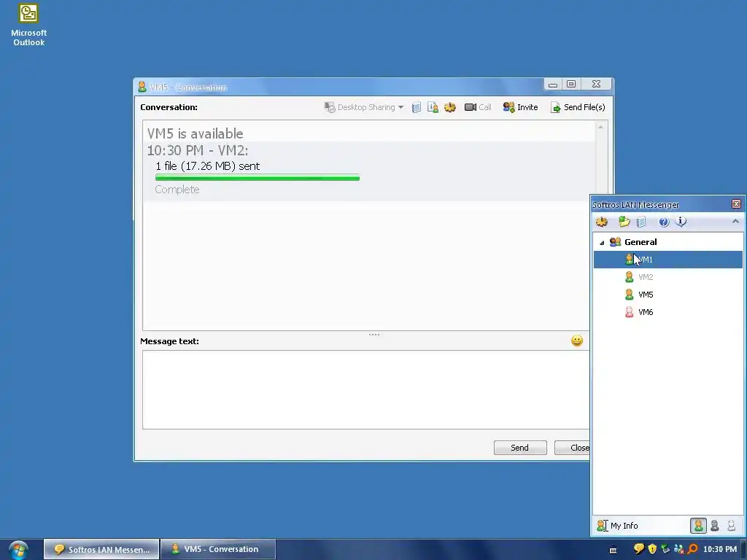747x560 pixels.
Task: Click the splitter grip above Message text
Action: (x=374, y=335)
